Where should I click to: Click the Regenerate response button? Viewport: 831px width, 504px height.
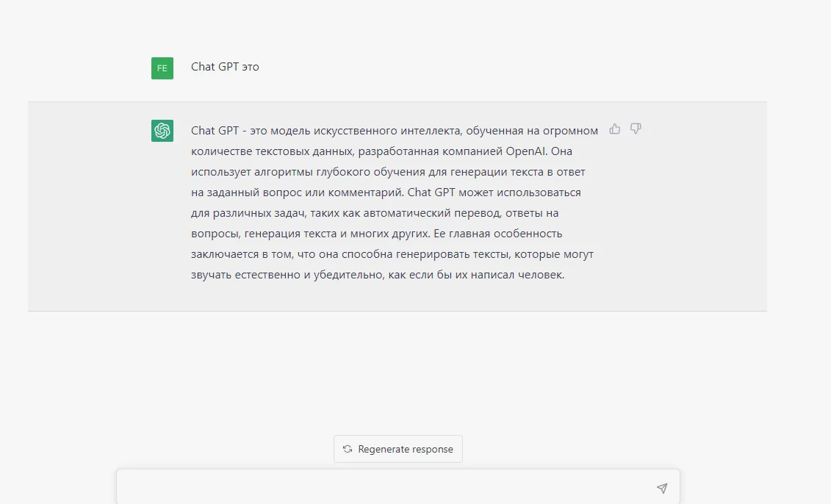(398, 449)
